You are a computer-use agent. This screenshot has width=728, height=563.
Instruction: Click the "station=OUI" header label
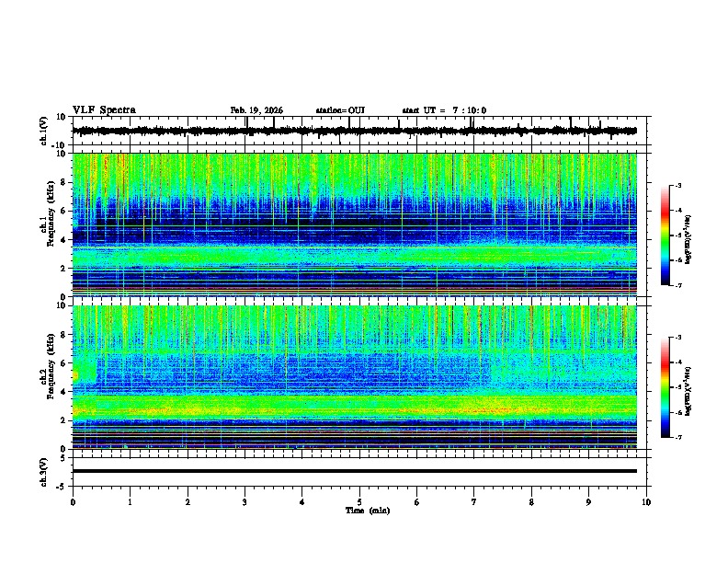coord(340,110)
